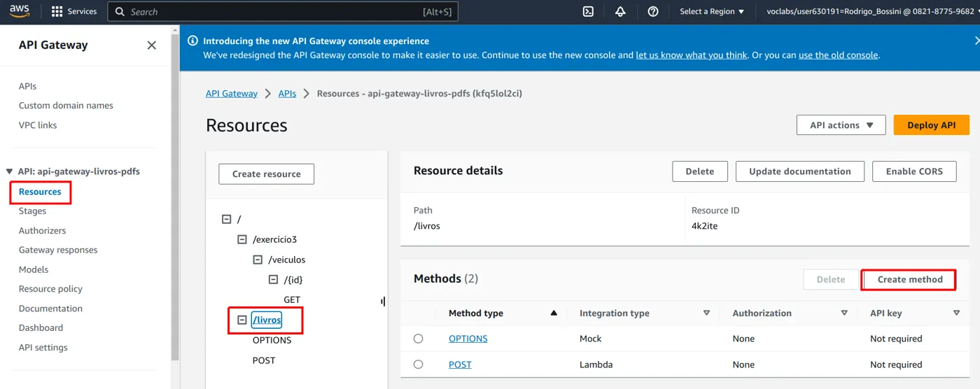Click Delete in Resource details

tap(700, 171)
